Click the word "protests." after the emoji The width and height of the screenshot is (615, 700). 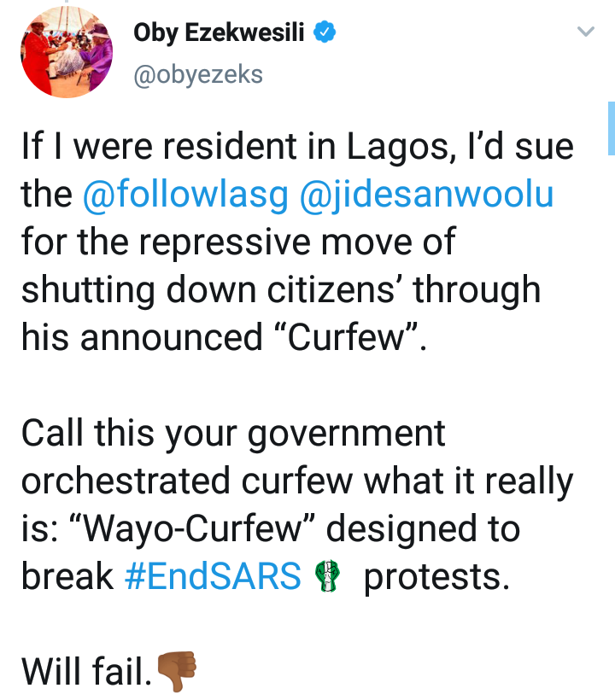click(436, 577)
